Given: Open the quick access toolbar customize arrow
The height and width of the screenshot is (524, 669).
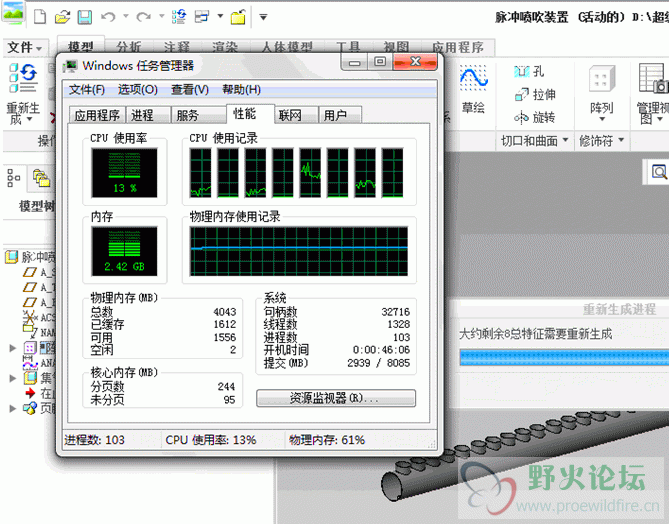Looking at the screenshot, I should [263, 17].
